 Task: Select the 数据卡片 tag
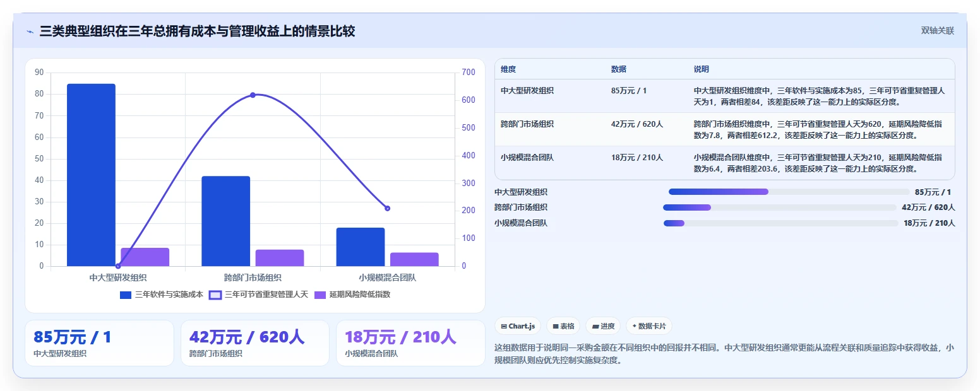coord(649,326)
